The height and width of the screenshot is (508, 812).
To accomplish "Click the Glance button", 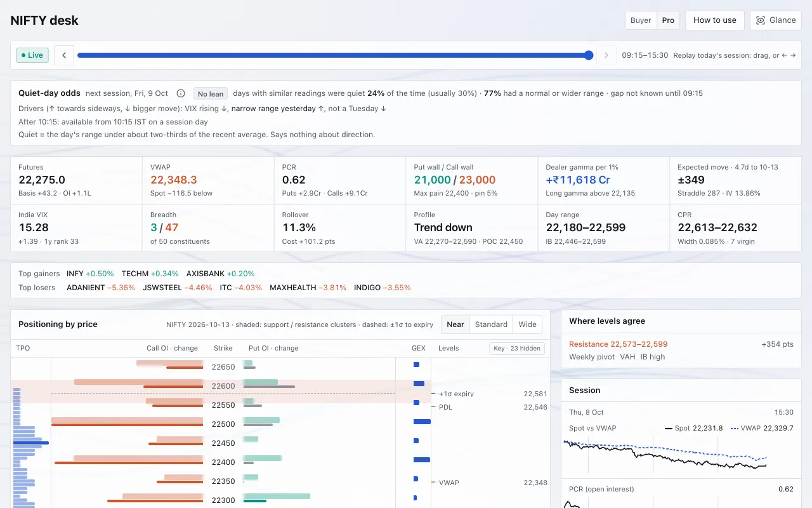I will [x=776, y=20].
